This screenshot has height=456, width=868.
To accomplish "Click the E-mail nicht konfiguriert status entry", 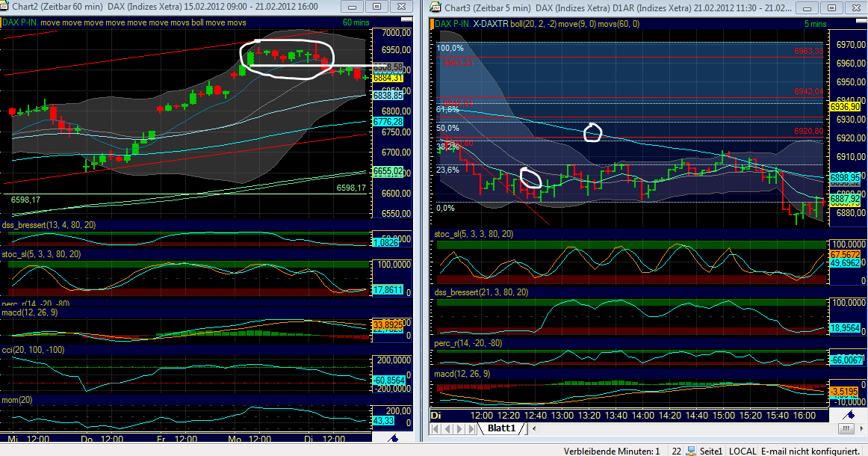I will pos(810,450).
